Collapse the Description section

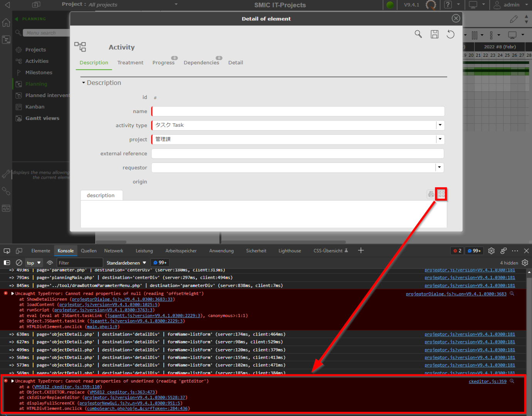click(84, 83)
